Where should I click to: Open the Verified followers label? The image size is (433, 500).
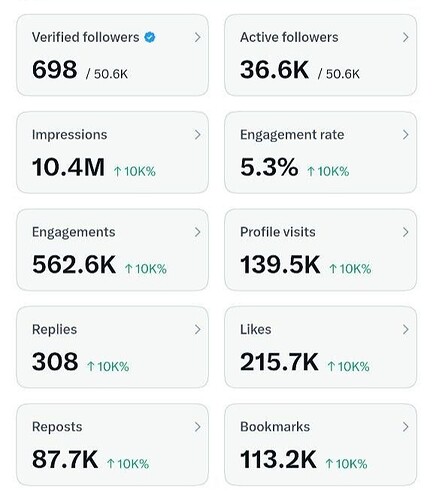point(85,37)
